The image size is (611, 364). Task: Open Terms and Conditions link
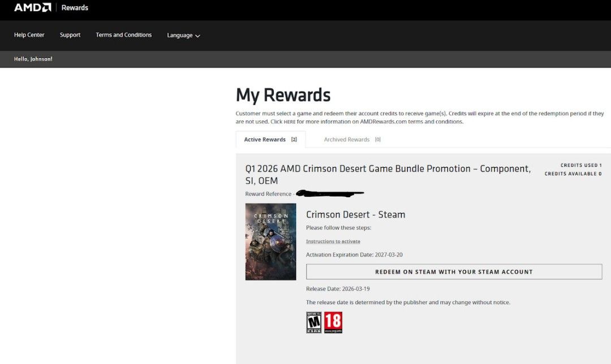123,35
